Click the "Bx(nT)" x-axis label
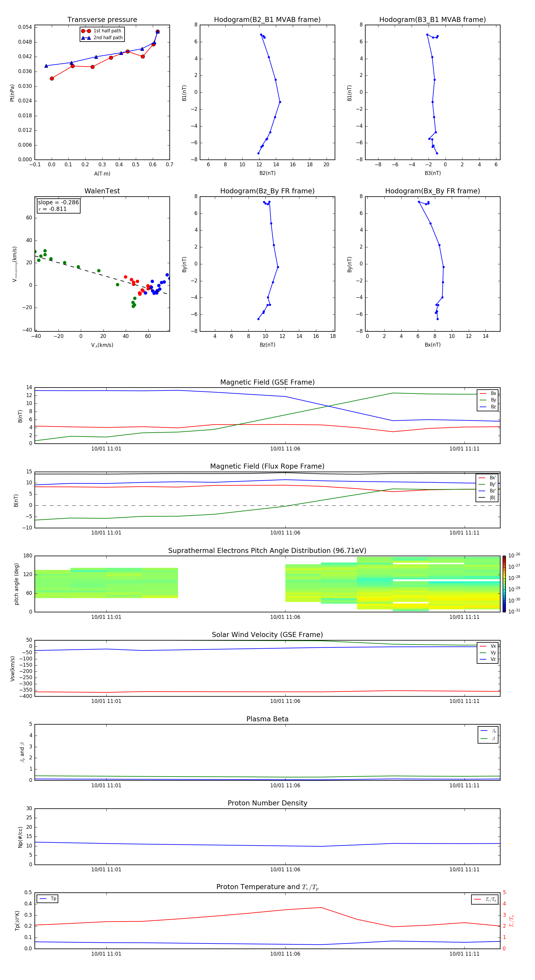Viewport: 535px width, 980px height. 432,345
